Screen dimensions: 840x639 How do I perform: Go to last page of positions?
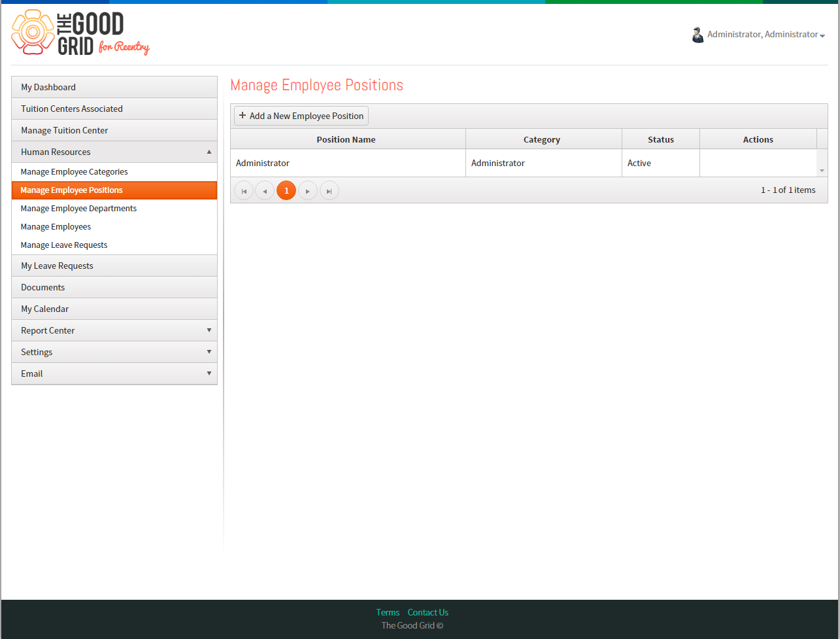tap(329, 190)
